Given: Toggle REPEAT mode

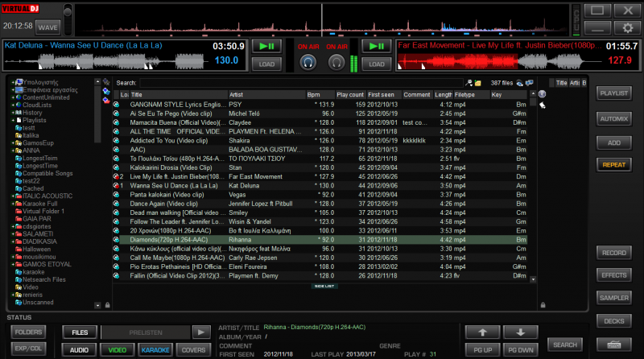Looking at the screenshot, I should [x=614, y=165].
